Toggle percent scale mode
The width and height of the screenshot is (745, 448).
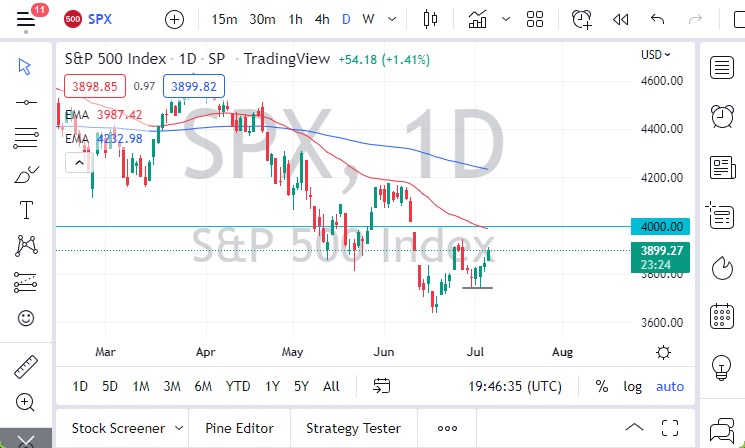click(x=602, y=386)
